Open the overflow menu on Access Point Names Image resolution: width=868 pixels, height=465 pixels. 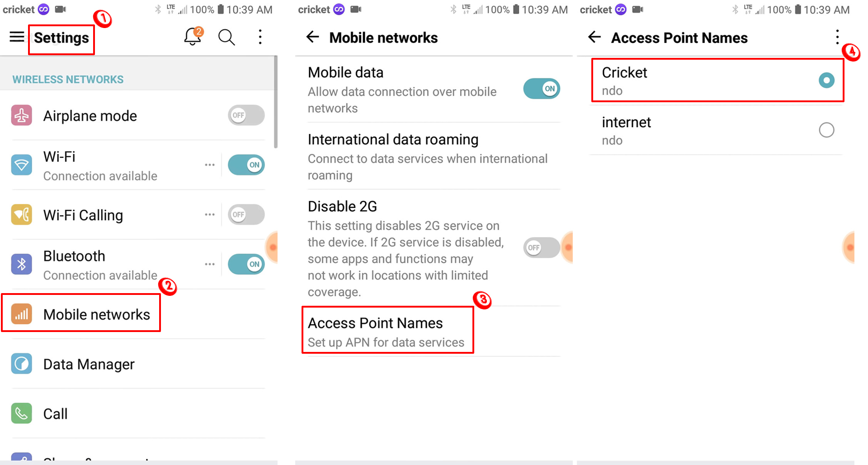click(837, 37)
